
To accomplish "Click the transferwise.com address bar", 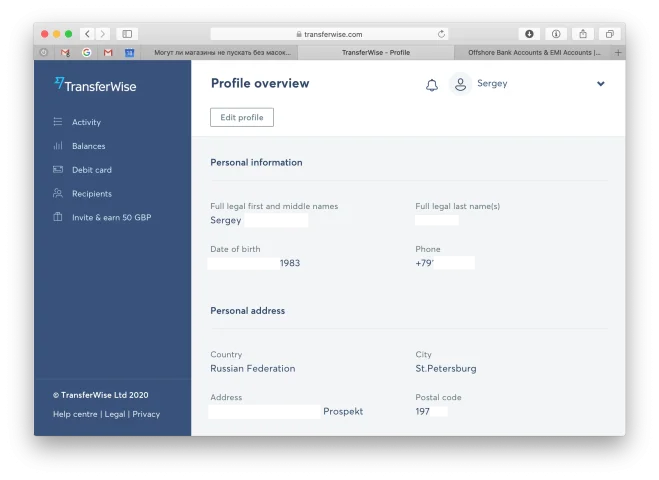I will (x=329, y=34).
